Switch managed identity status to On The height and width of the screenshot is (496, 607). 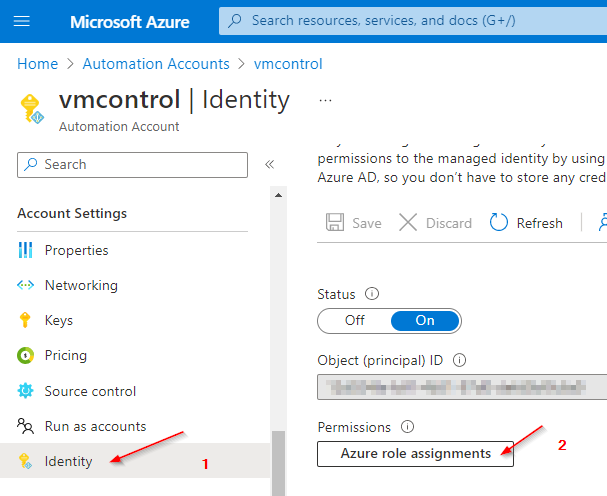click(x=425, y=321)
